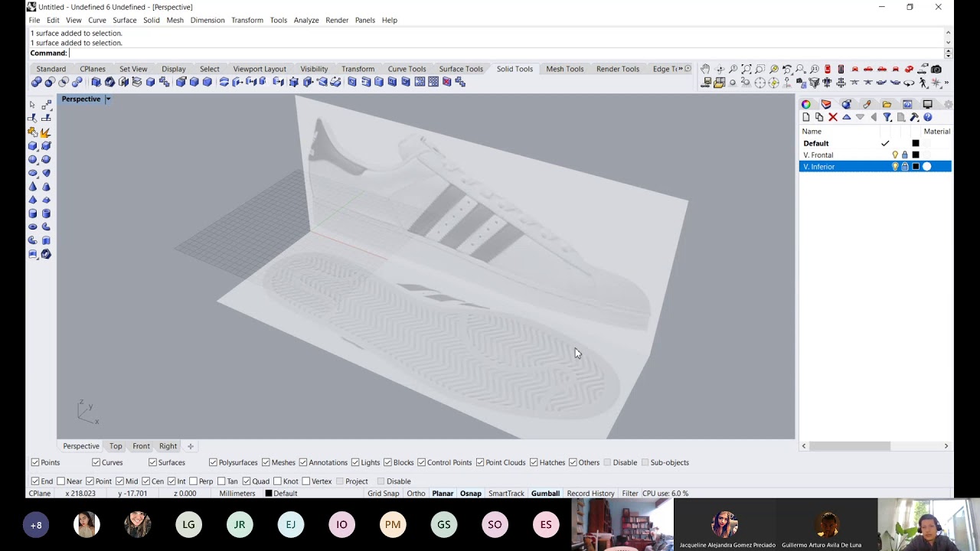This screenshot has height=551, width=980.
Task: Open the camera screen capture tool
Action: point(936,69)
